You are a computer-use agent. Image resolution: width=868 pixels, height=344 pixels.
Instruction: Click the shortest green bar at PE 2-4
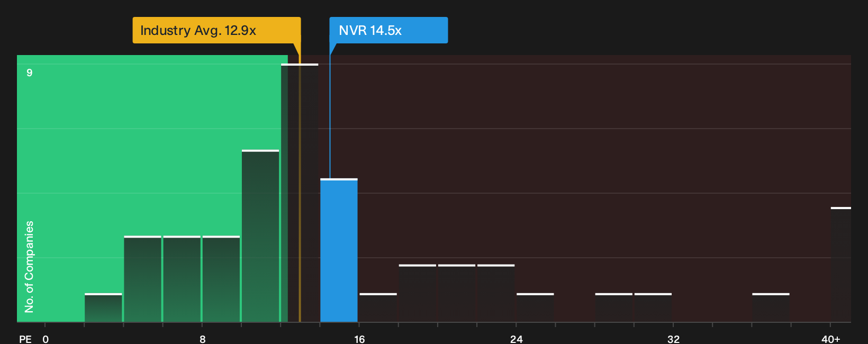click(x=103, y=307)
